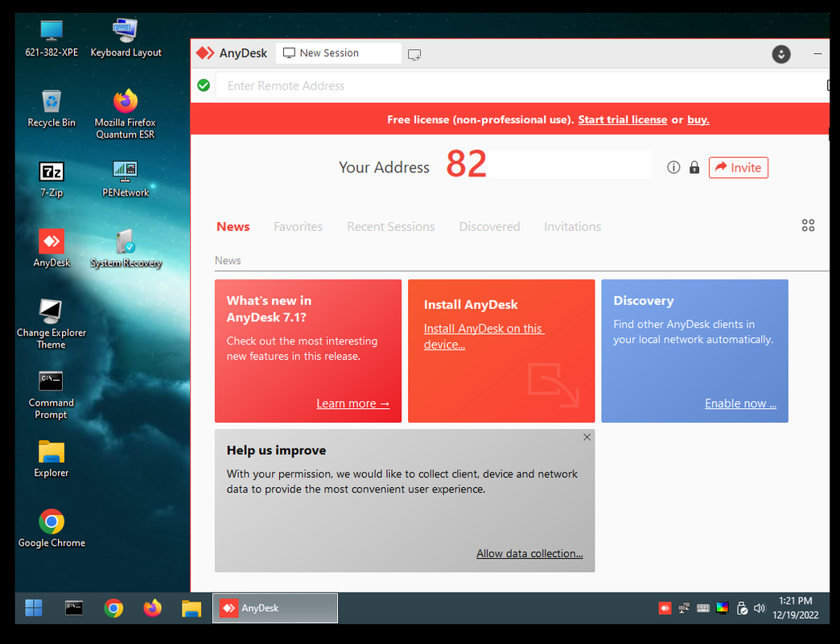Open the PENetwork desktop icon

click(126, 179)
